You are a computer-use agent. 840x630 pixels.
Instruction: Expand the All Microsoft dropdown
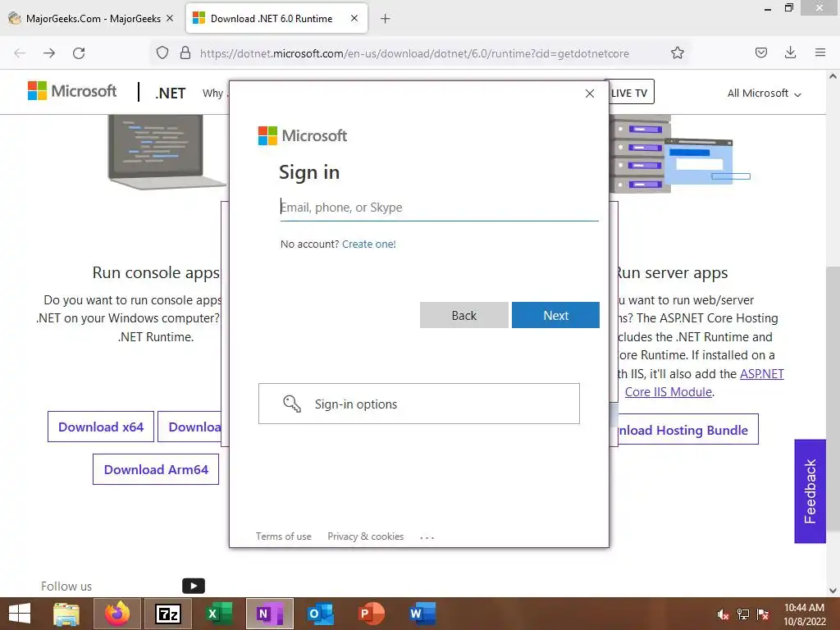click(x=764, y=94)
